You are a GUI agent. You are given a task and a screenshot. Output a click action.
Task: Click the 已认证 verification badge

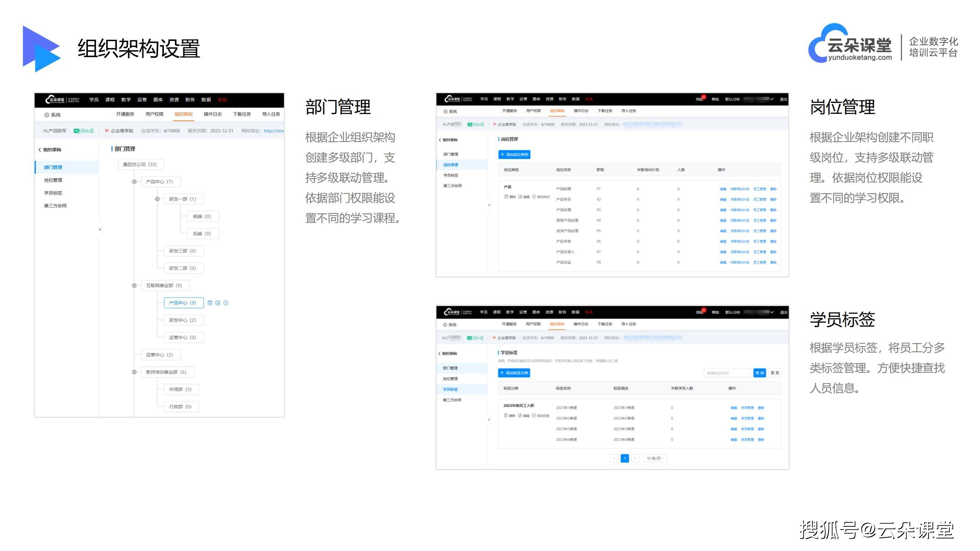tap(84, 130)
